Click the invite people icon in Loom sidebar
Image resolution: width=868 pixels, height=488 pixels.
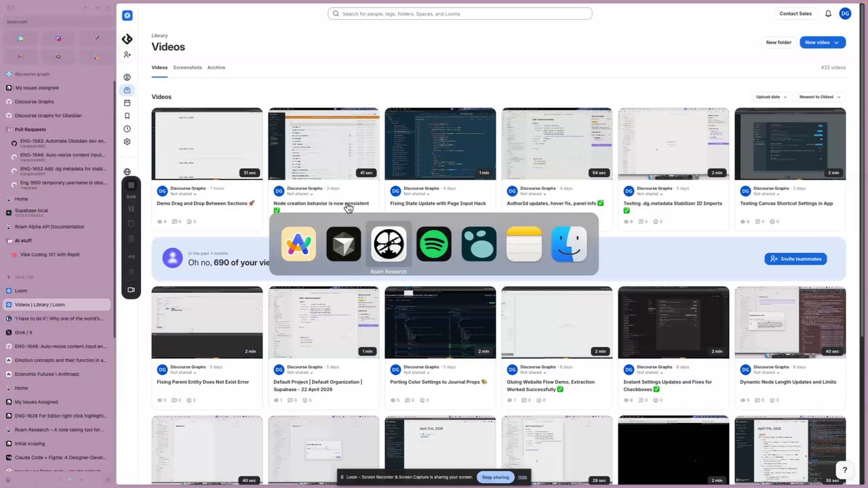point(127,55)
